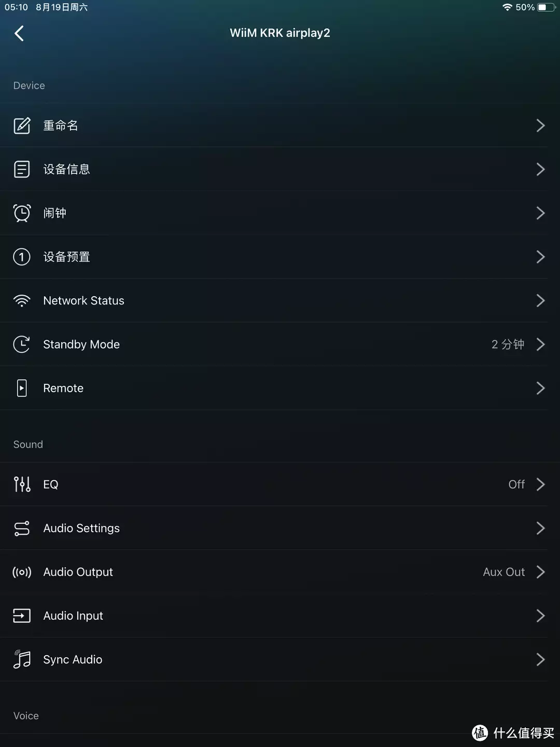Screen dimensions: 560x747
Task: Click the Sync Audio music note icon
Action: click(x=22, y=659)
